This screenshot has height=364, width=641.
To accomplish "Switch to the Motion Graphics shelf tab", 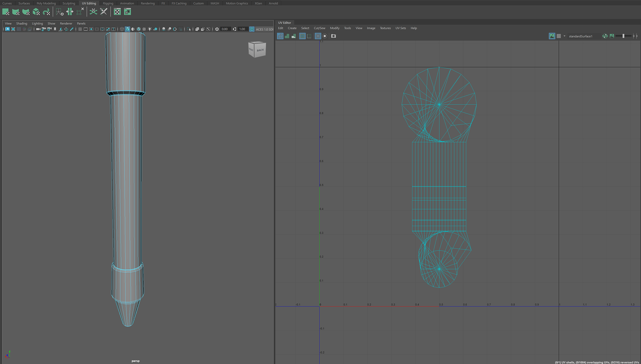I will click(237, 3).
